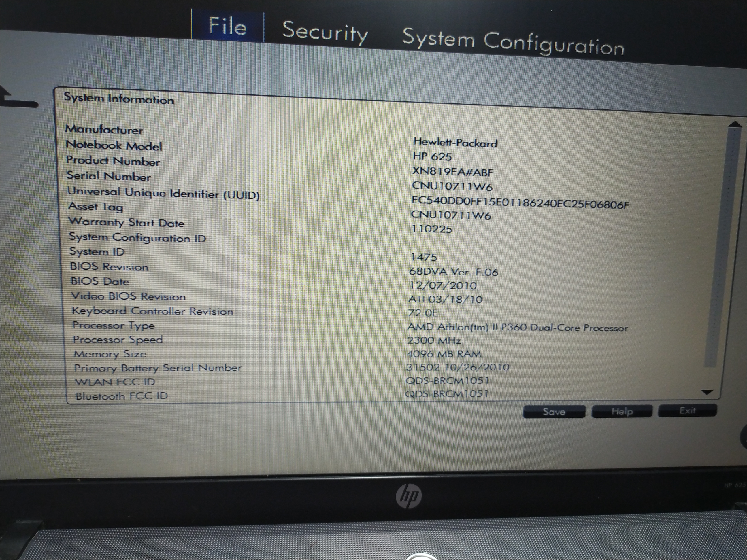Select the Processor Speed label
The image size is (747, 560).
(118, 340)
